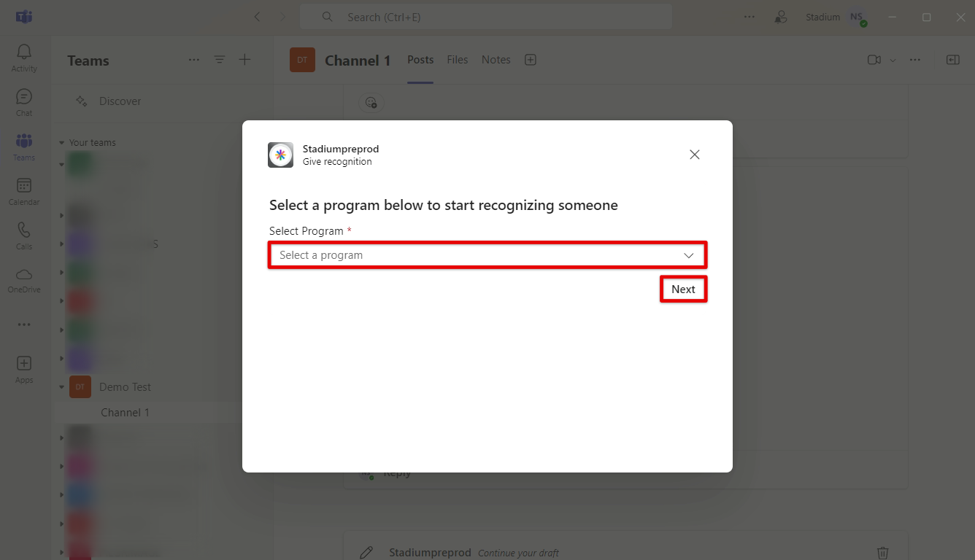Click the plus to join or create team
This screenshot has height=560, width=975.
pos(245,60)
